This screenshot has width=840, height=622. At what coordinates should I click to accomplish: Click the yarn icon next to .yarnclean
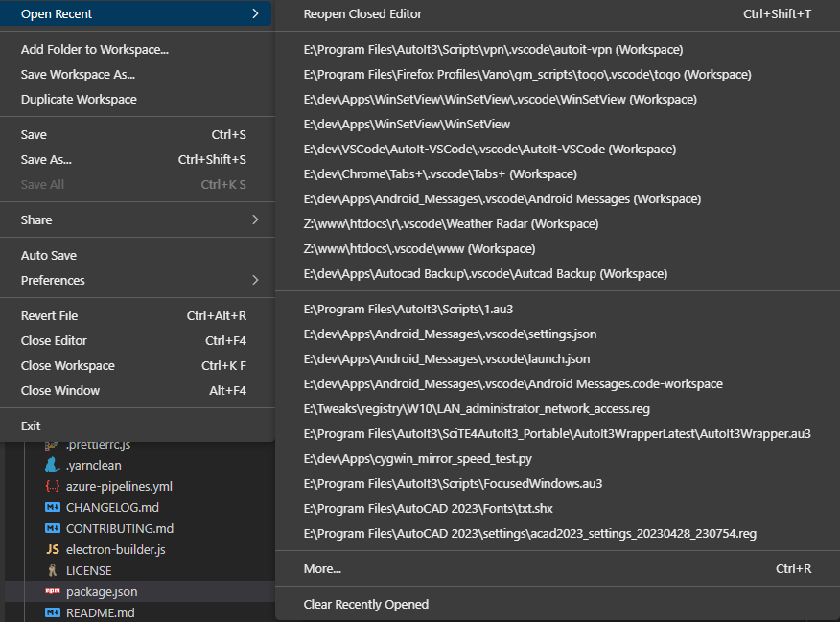52,465
